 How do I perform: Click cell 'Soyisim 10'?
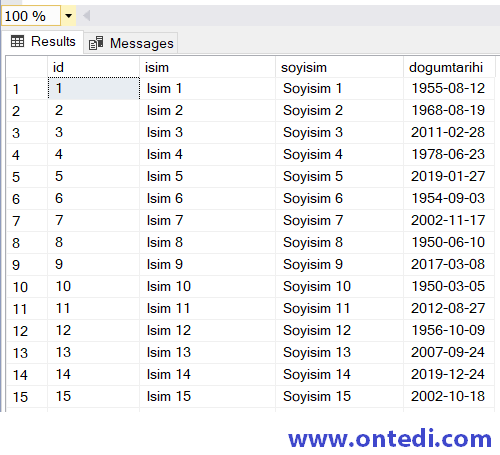(340, 287)
